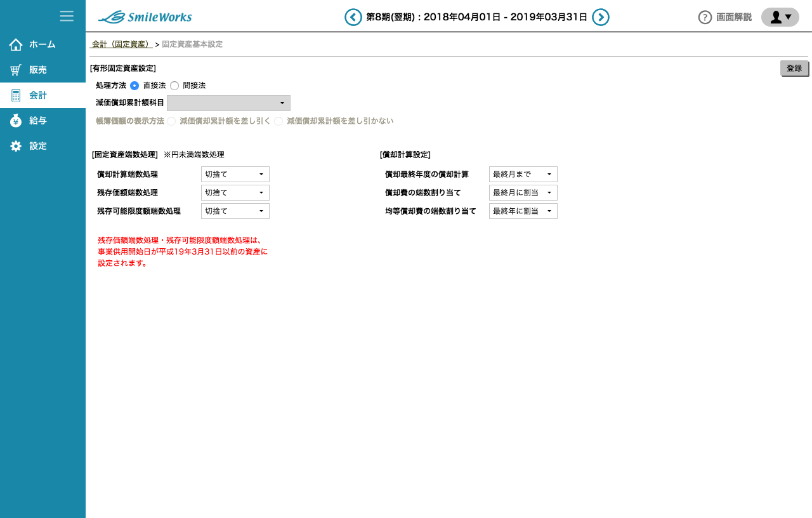This screenshot has width=812, height=518.
Task: Toggle the hamburger sidebar menu icon
Action: 67,16
